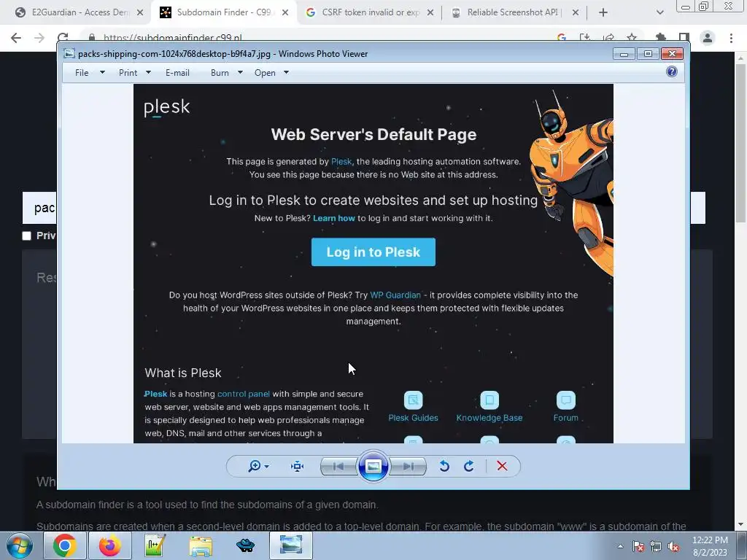Open Chrome extensions puzzle icon
747x560 pixels.
[x=660, y=38]
